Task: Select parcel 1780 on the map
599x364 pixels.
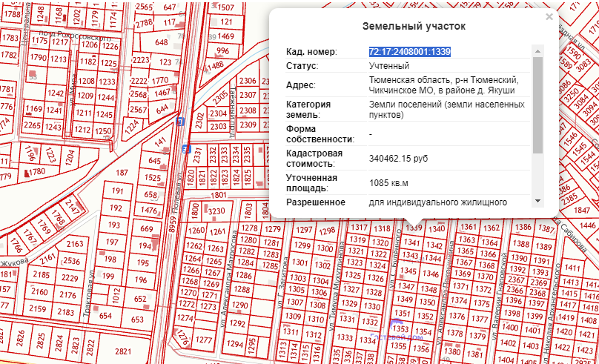Action: click(37, 172)
